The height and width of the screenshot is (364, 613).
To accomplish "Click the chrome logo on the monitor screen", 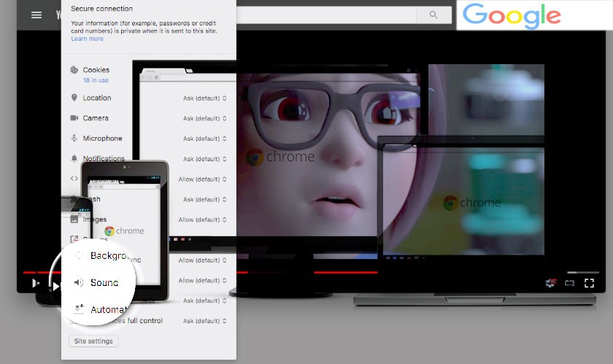I will point(281,157).
